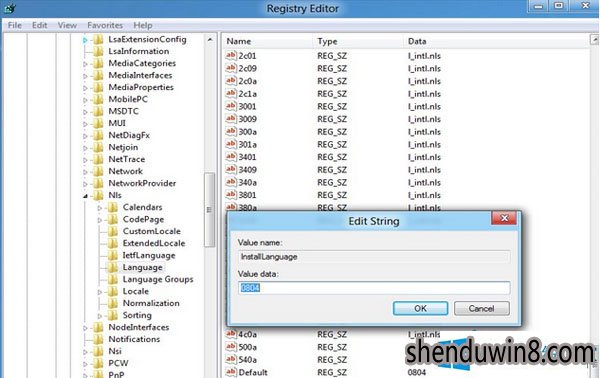
Task: Select the NodeInterfaces folder icon
Action: click(x=98, y=327)
